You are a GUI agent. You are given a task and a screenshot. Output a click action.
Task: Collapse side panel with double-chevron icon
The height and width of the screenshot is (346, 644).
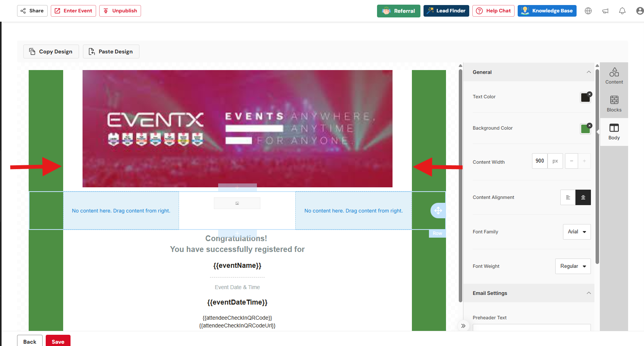[x=463, y=326]
